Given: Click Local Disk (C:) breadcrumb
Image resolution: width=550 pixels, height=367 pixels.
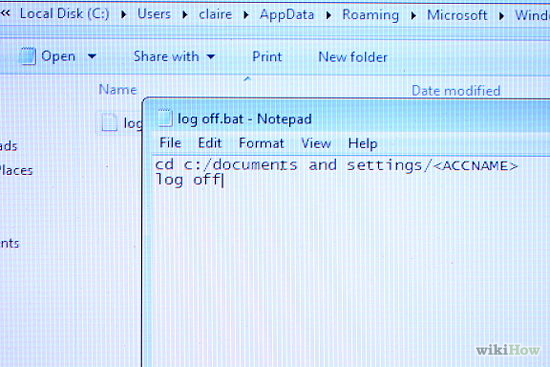Looking at the screenshot, I should 65,14.
